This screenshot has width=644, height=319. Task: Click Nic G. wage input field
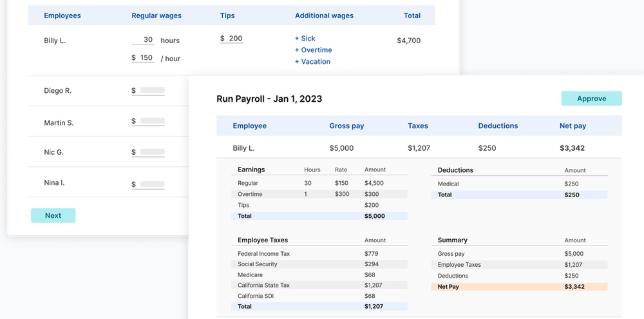pos(148,152)
